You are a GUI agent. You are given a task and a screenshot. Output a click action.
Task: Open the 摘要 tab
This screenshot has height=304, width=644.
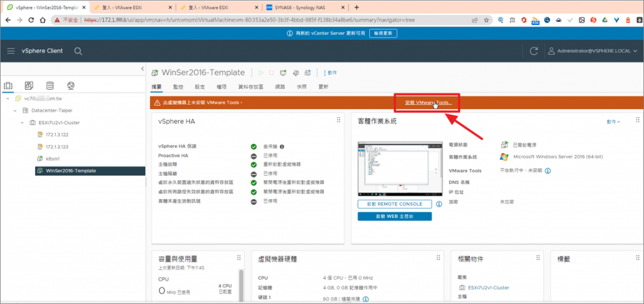pos(157,87)
